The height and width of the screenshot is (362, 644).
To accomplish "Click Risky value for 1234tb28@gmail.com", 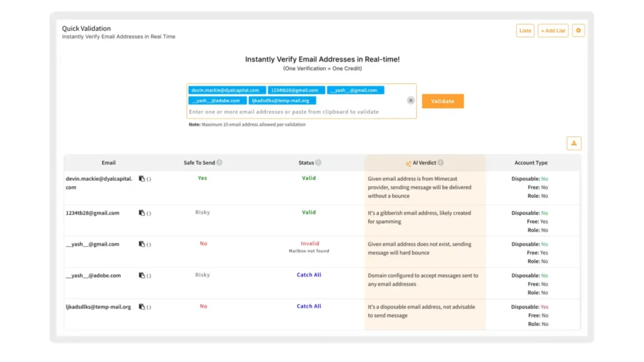I will 203,212.
